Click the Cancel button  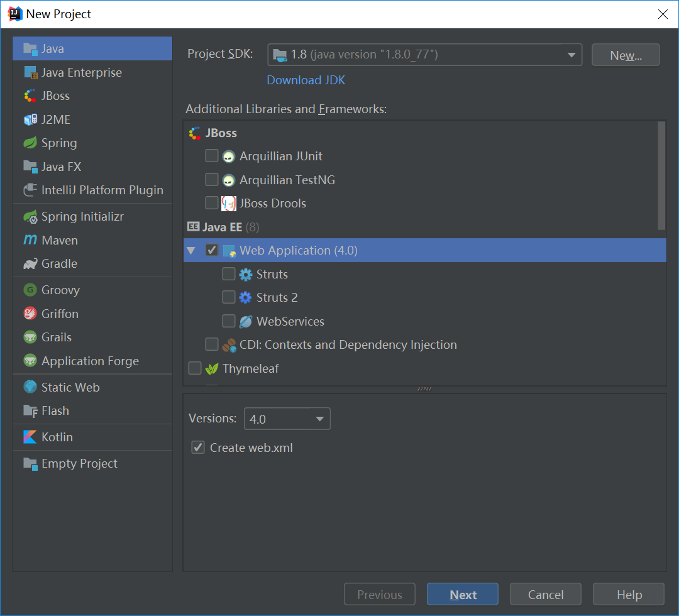(x=546, y=595)
